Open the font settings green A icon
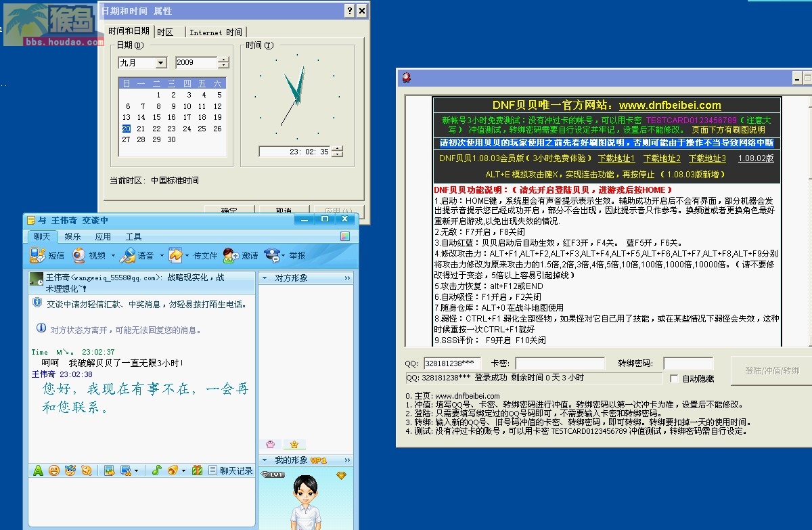 (38, 470)
